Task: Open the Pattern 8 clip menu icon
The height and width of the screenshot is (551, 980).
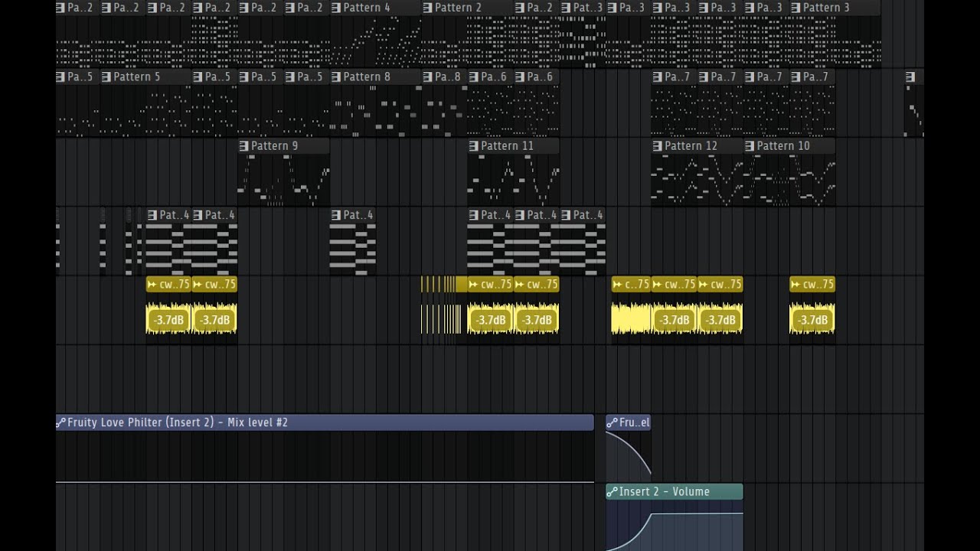Action: click(335, 77)
